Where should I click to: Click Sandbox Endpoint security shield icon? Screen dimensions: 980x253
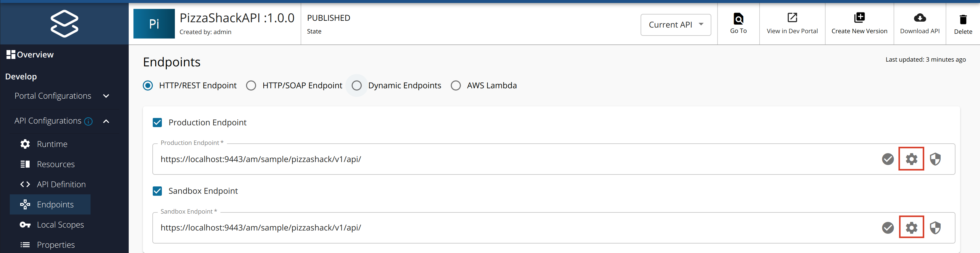(x=935, y=228)
